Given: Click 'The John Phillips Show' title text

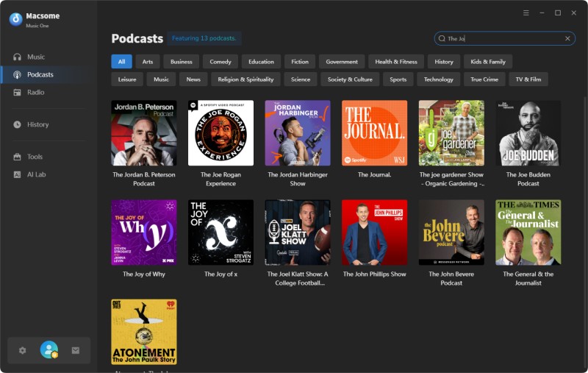Looking at the screenshot, I should pos(375,274).
